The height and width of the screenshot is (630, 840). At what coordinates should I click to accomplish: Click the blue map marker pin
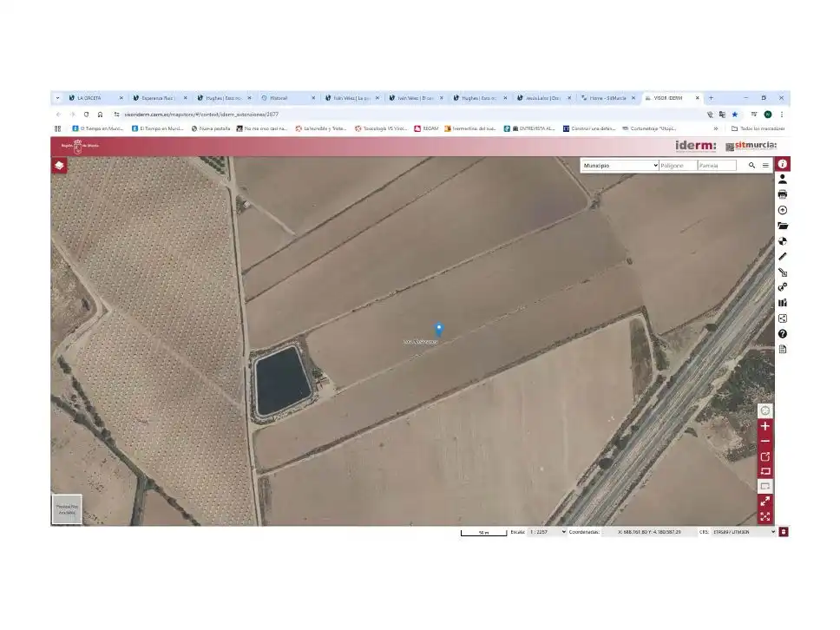click(439, 329)
